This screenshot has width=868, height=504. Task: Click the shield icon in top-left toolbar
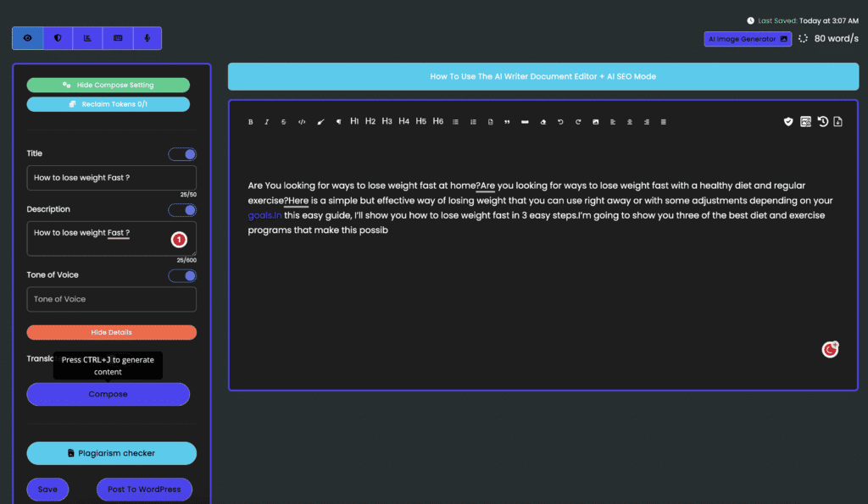click(58, 38)
